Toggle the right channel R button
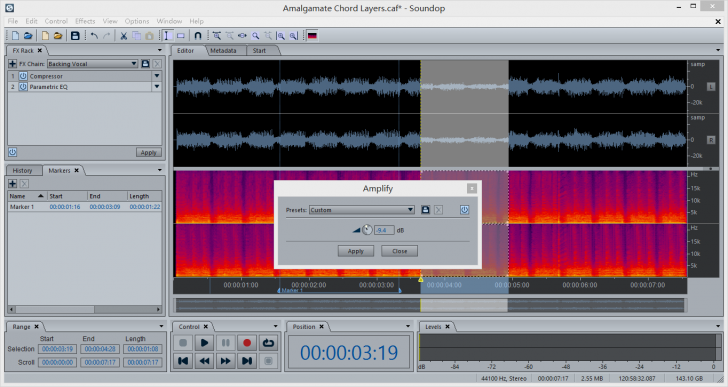The height and width of the screenshot is (387, 728). (x=711, y=140)
